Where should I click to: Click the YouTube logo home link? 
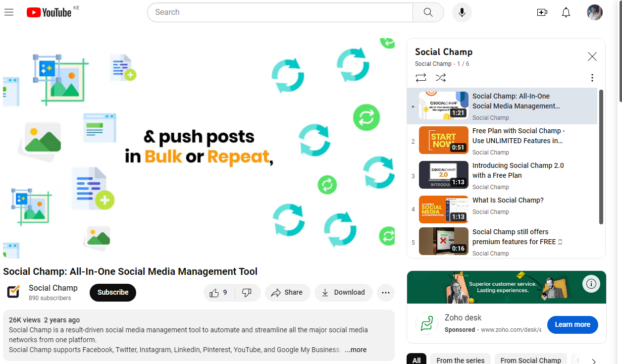pos(49,12)
